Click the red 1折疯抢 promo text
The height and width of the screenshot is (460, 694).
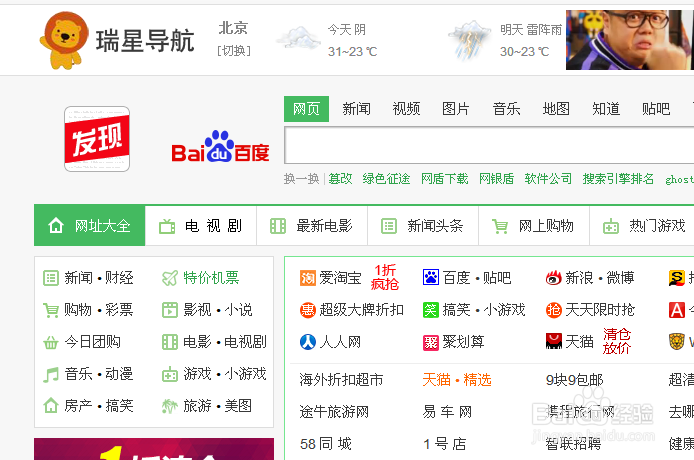point(385,277)
